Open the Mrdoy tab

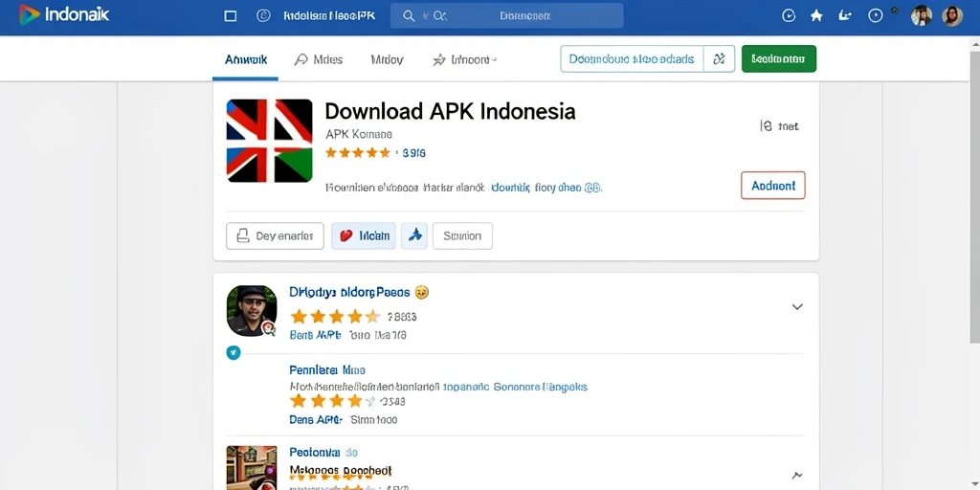point(387,60)
